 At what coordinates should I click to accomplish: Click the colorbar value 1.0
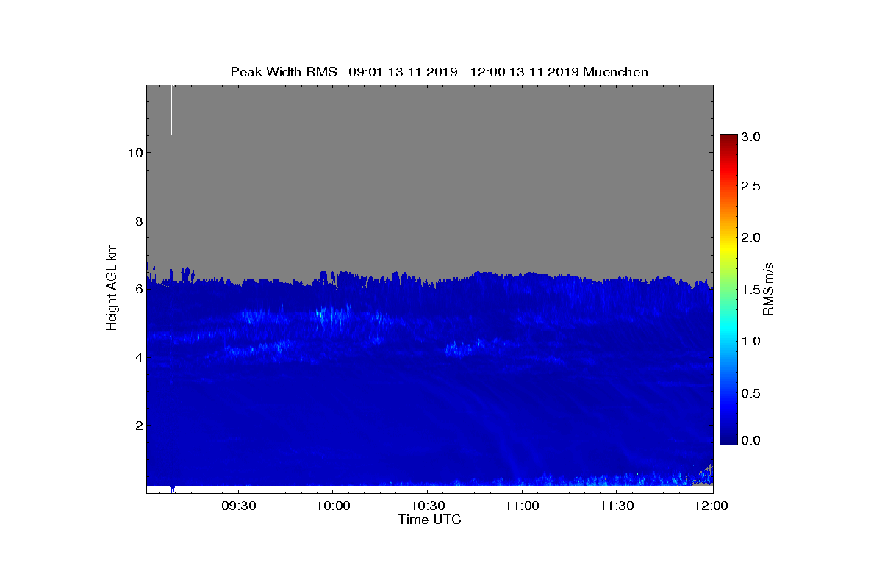[x=751, y=341]
